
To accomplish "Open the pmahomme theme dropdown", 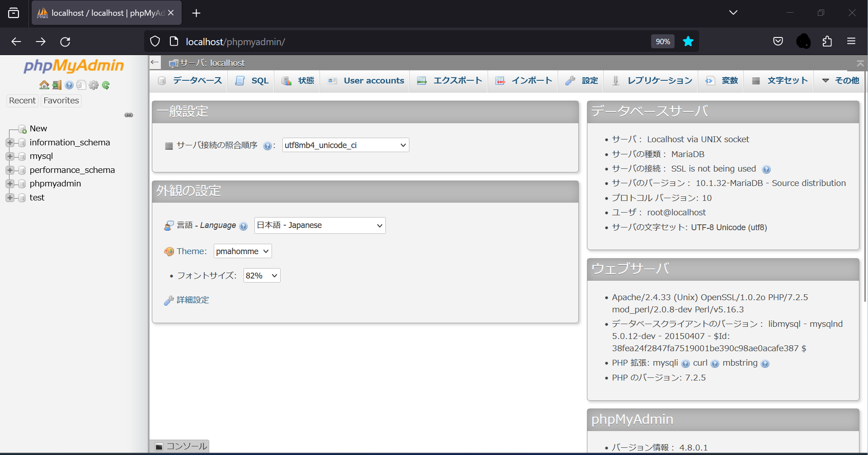I will [x=243, y=251].
